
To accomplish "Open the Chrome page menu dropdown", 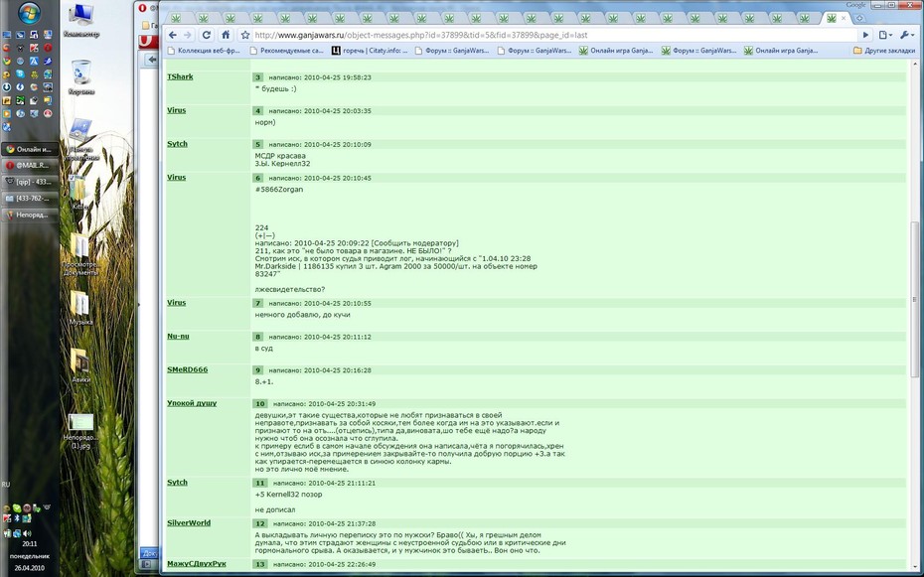I will pyautogui.click(x=885, y=36).
